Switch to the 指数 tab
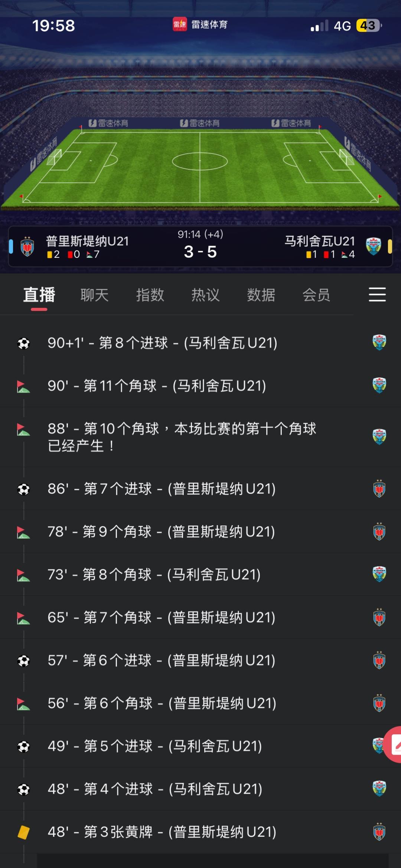 tap(150, 295)
